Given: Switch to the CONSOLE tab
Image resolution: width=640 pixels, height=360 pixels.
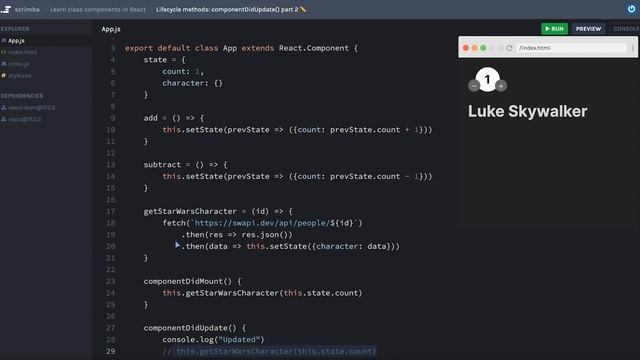Looking at the screenshot, I should (626, 29).
